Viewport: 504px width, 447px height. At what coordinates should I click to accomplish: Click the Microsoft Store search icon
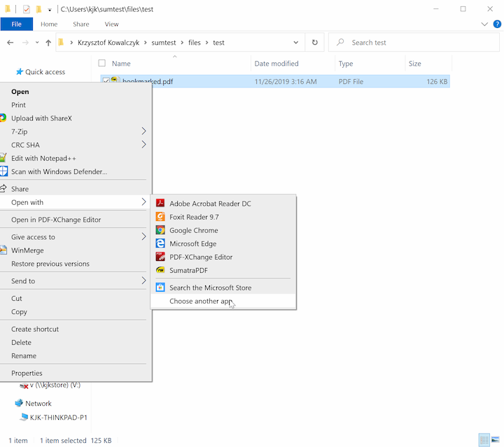pos(160,288)
